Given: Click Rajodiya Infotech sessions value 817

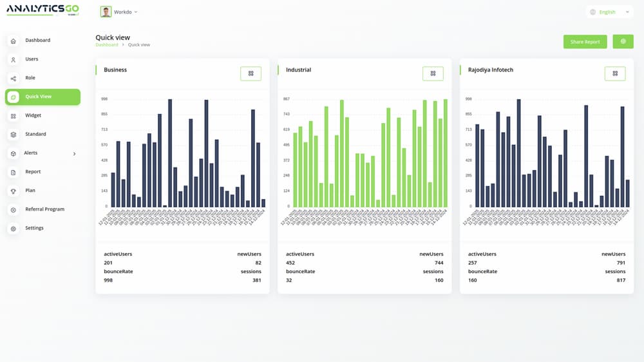Looking at the screenshot, I should 621,280.
